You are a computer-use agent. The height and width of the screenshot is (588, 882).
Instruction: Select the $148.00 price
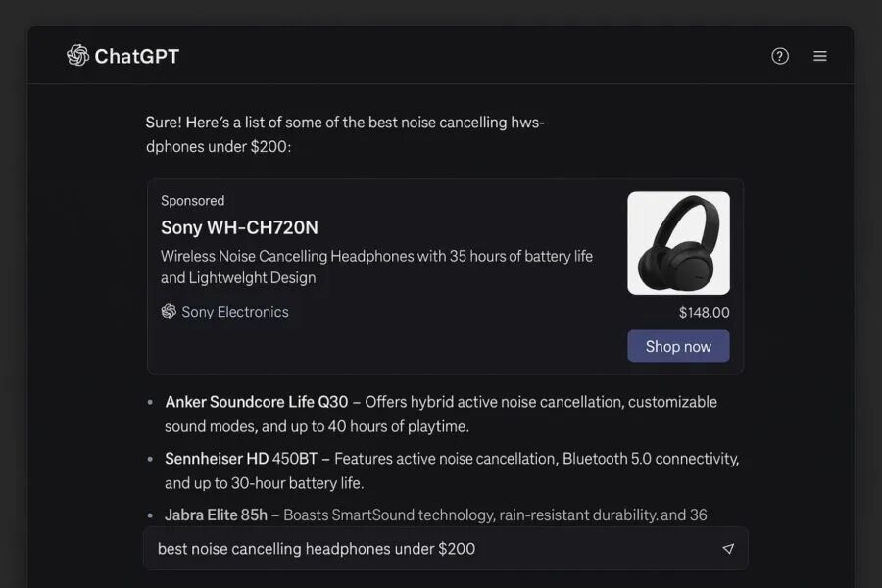click(x=704, y=313)
